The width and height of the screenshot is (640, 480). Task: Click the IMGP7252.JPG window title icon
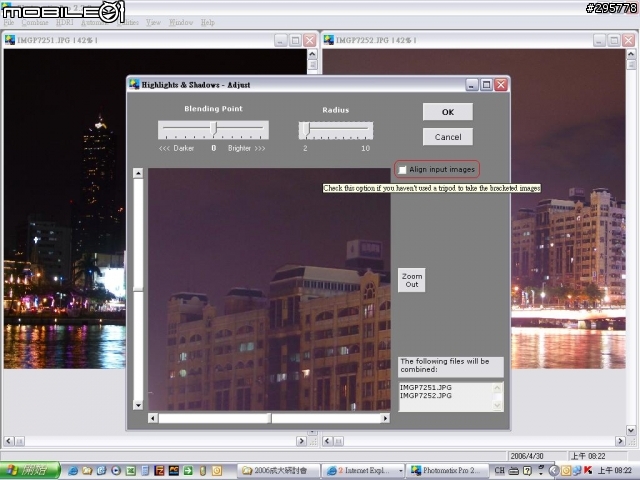point(329,40)
